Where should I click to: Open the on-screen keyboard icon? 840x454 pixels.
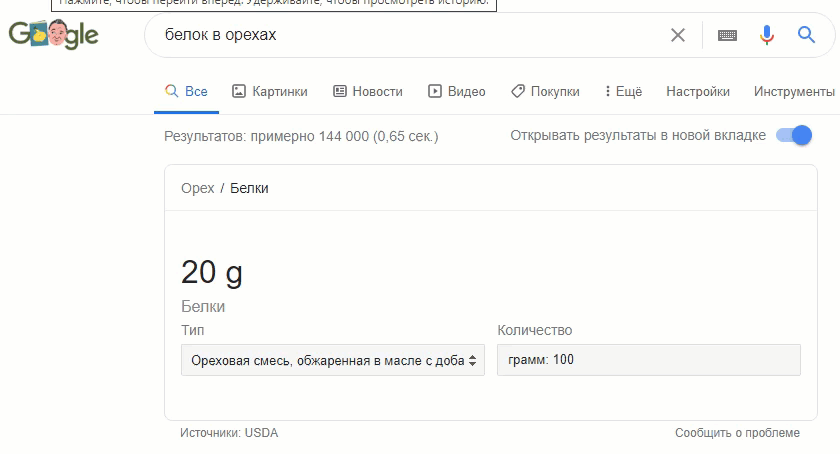coord(727,35)
